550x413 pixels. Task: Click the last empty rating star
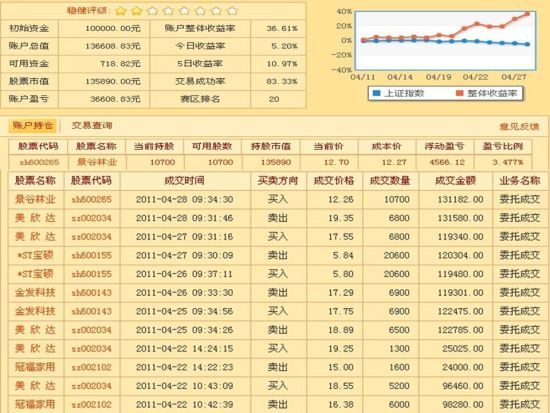point(232,11)
